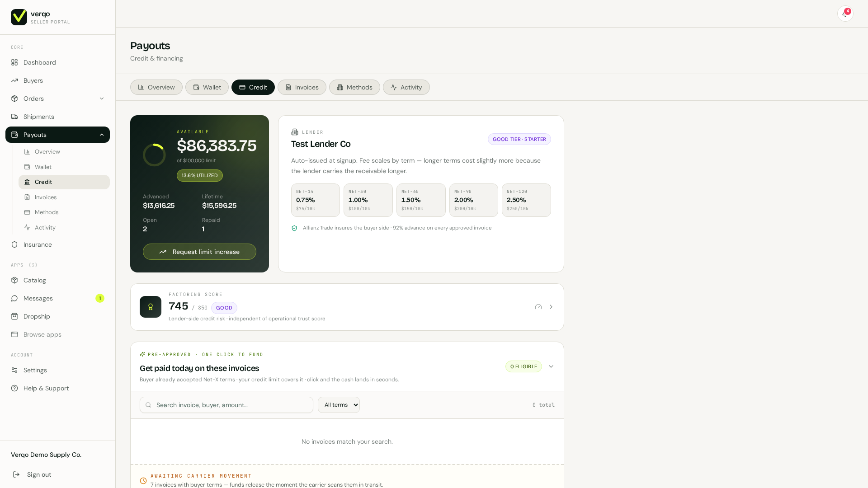Click the Verqo logo icon
This screenshot has height=488, width=868.
click(19, 17)
